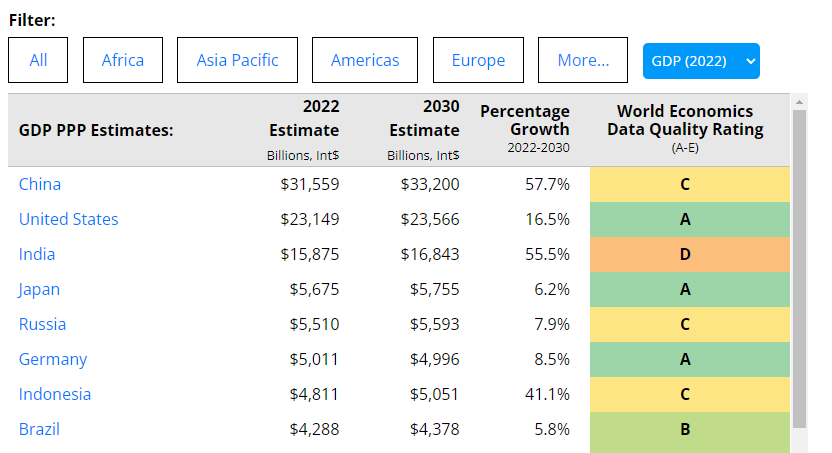The image size is (832, 453).
Task: Click India's orange D rating cell
Action: click(x=685, y=254)
